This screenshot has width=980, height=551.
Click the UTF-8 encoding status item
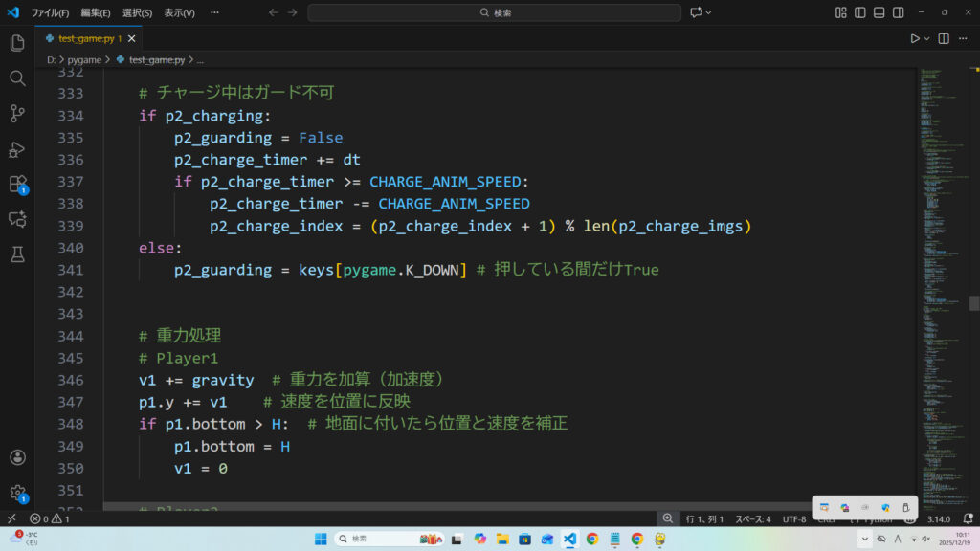(794, 518)
